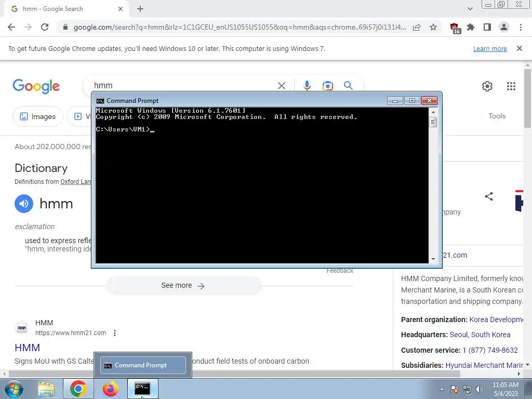This screenshot has width=532, height=399.
Task: Focus Chrome address bar URL
Action: (x=240, y=27)
